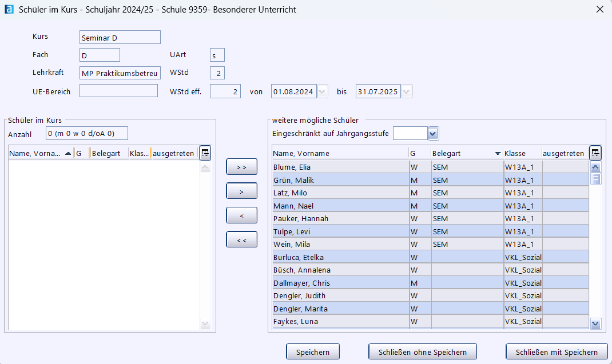Click the WStd eff. input field

[x=225, y=91]
